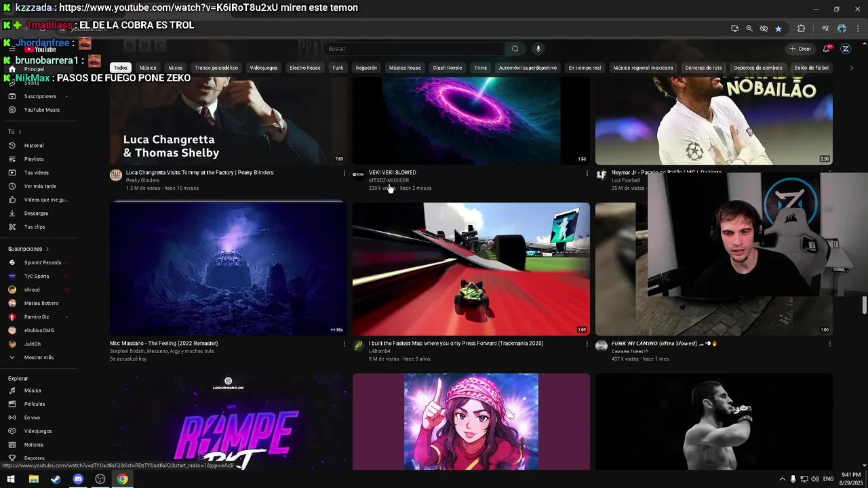Select the Electro house chip
This screenshot has width=868, height=488.
click(305, 68)
